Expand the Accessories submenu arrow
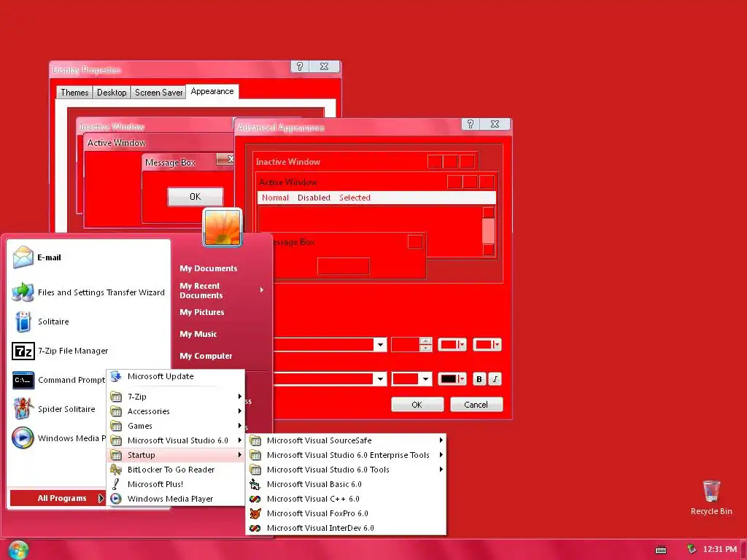 [x=239, y=411]
